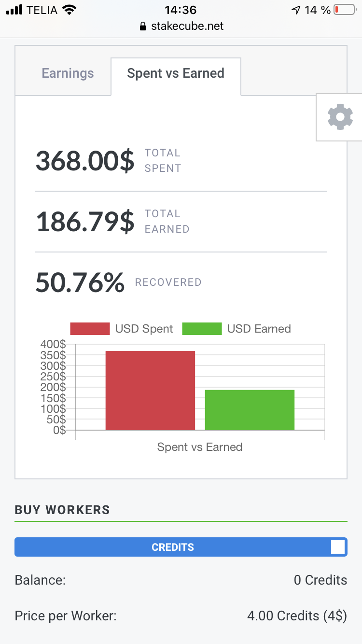
Task: Open the settings gear icon
Action: [x=340, y=117]
